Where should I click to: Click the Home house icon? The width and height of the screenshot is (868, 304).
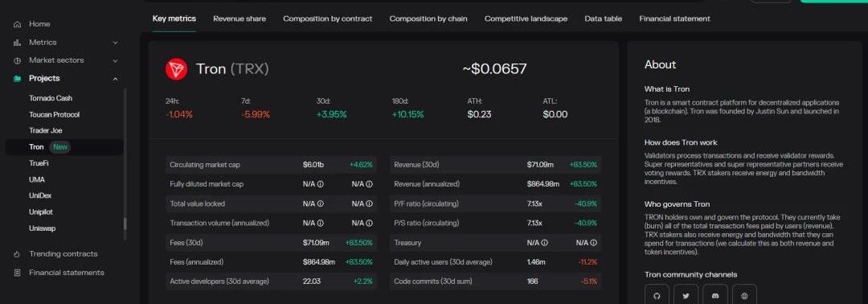[x=17, y=24]
